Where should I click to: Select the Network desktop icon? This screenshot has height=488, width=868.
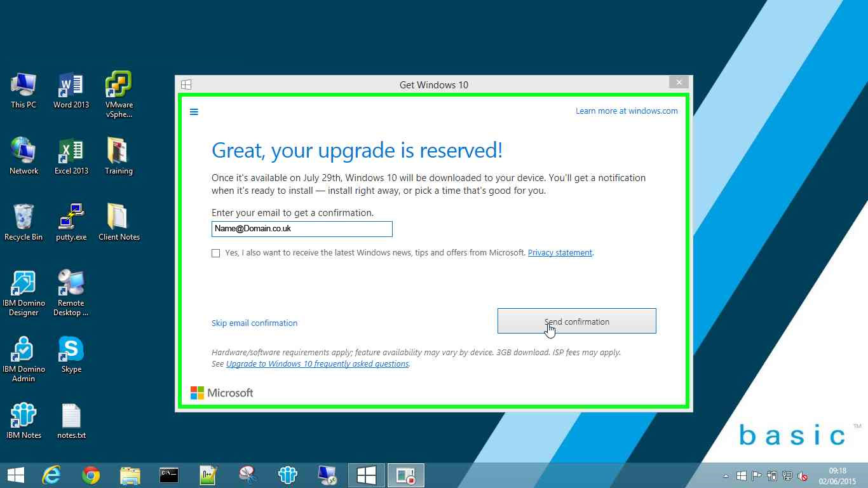click(24, 156)
